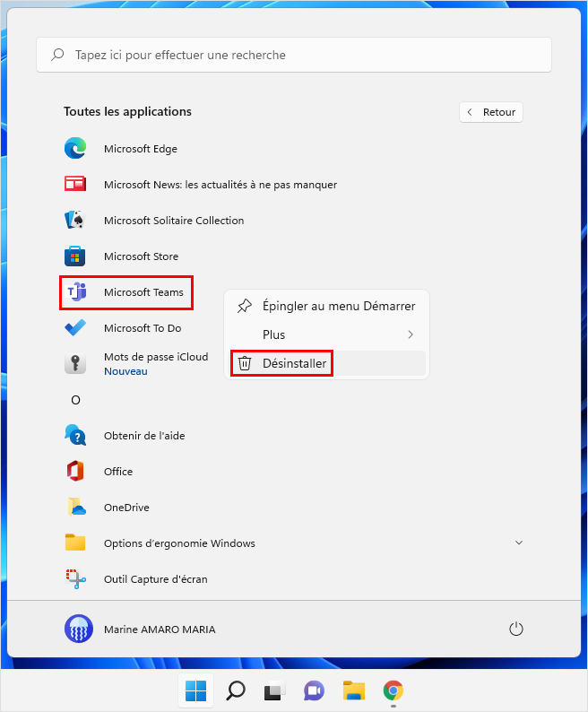
Task: Click the search field Tapez ici pour effectuer
Action: tap(294, 55)
